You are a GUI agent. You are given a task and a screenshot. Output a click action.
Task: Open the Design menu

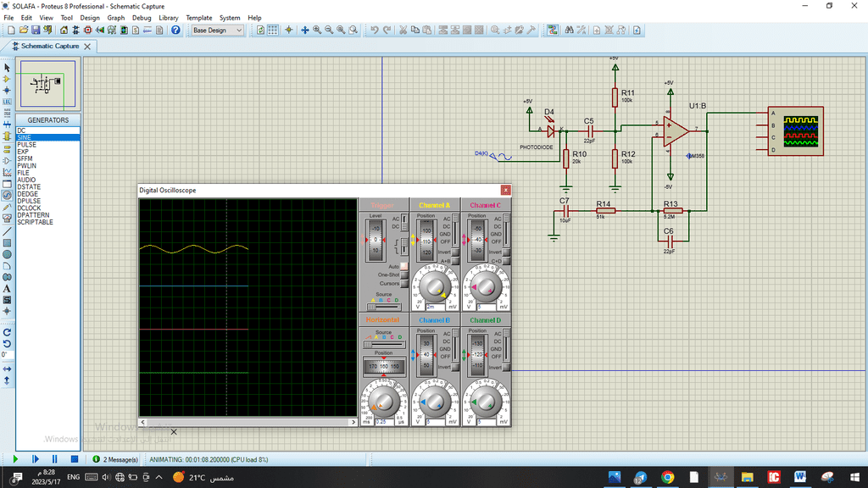90,18
